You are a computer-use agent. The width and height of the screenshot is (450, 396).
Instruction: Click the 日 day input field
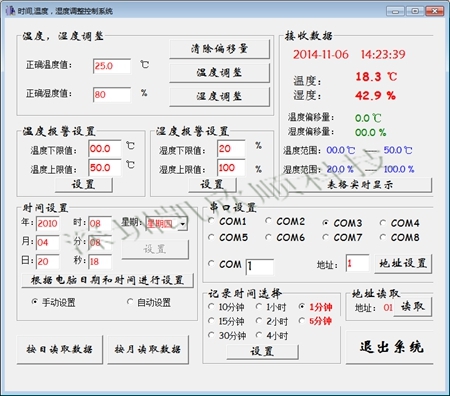pos(48,261)
